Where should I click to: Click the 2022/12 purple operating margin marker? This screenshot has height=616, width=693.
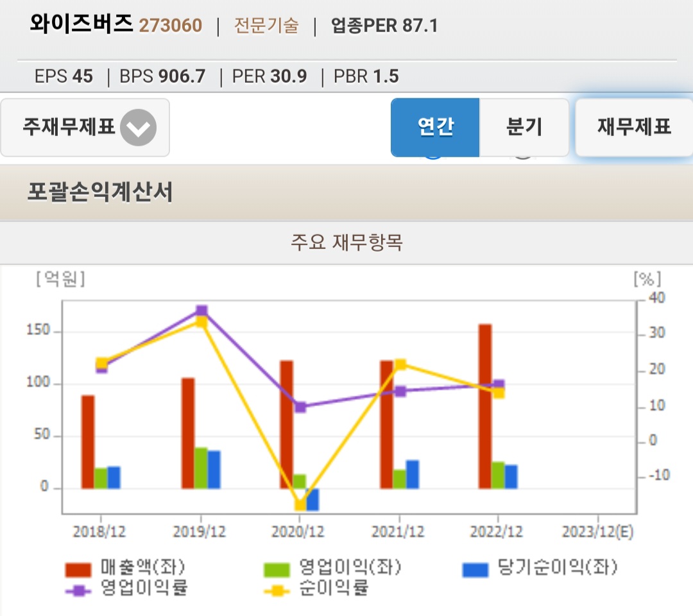coord(499,384)
